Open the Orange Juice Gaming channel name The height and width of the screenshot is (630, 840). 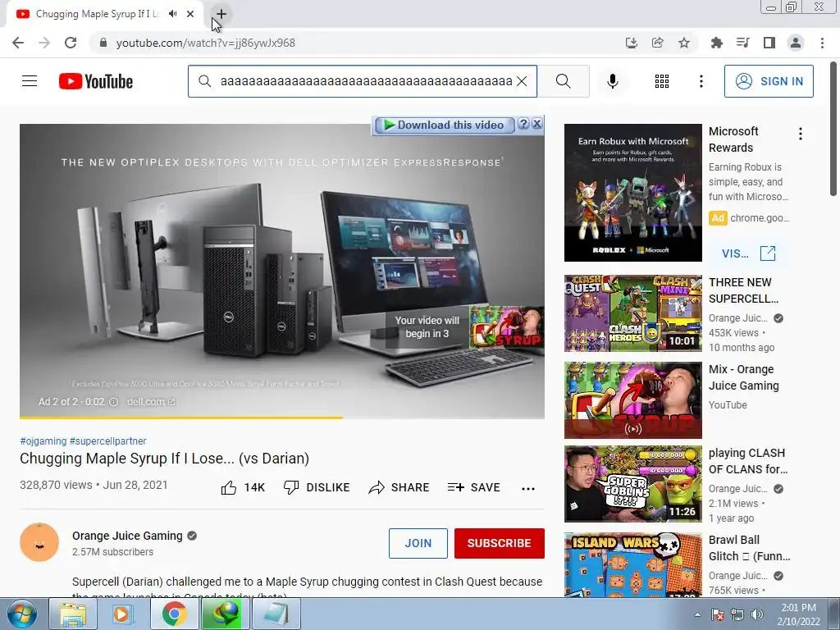(x=127, y=536)
